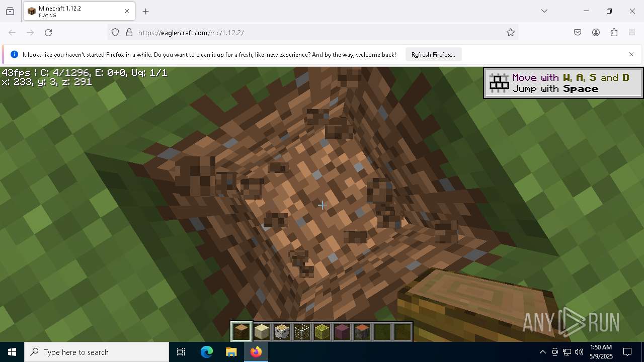This screenshot has height=362, width=644.
Task: Close the Minecraft 1.12.2 tab
Action: 127,11
